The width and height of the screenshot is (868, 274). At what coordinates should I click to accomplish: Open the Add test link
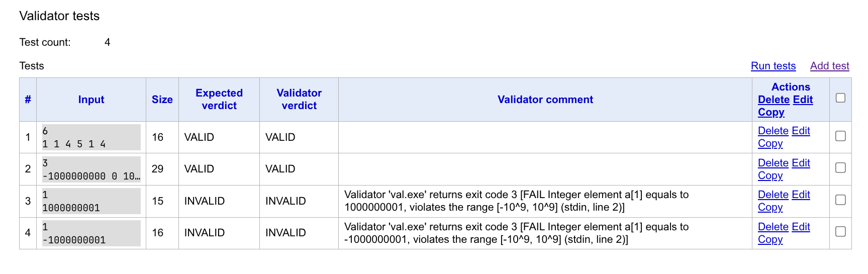click(x=829, y=66)
